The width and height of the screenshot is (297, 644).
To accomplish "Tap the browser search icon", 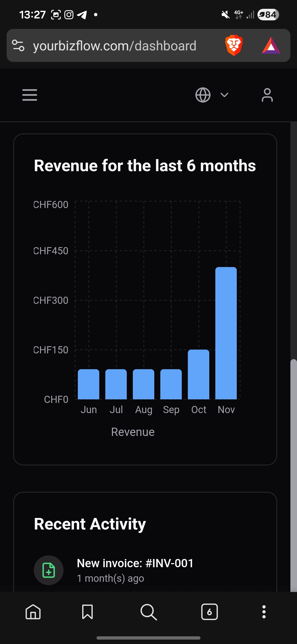I will [148, 612].
